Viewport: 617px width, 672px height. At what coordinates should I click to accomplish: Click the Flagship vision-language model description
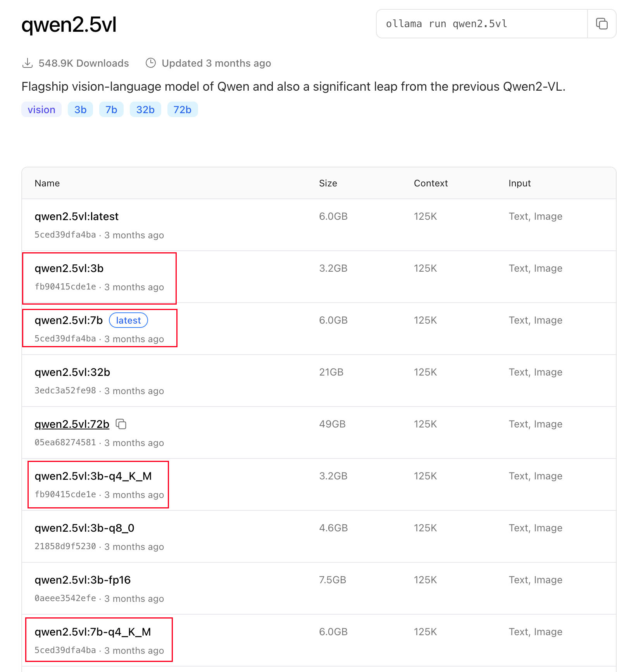[293, 86]
